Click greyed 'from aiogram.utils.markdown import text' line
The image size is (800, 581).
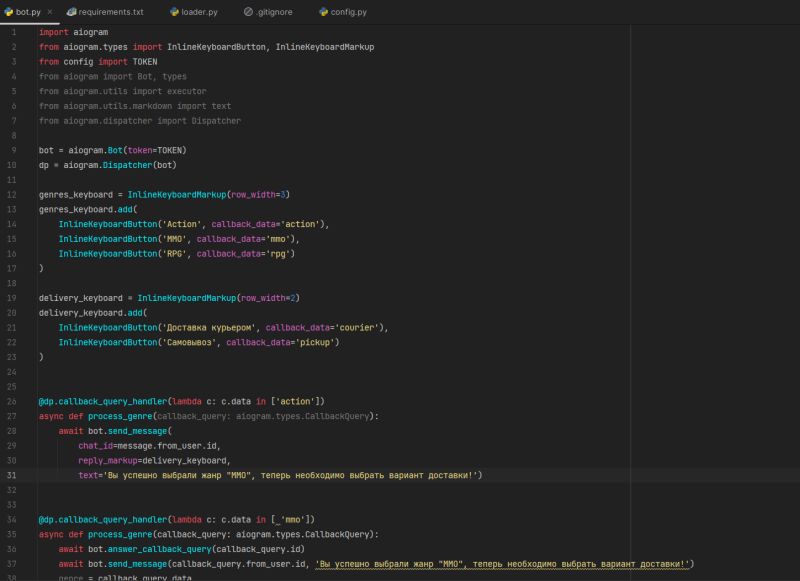coord(135,106)
